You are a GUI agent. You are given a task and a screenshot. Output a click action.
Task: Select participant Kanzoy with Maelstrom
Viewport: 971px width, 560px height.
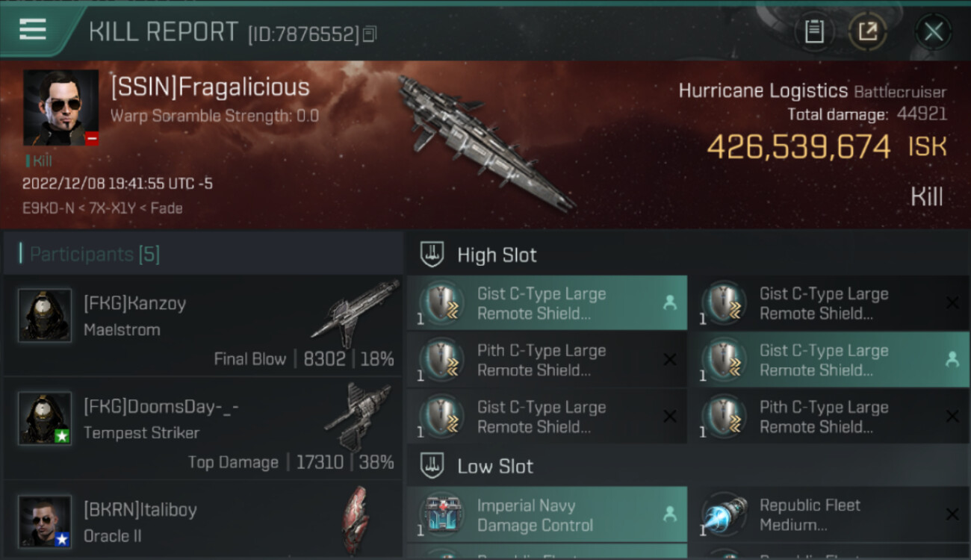click(x=202, y=325)
